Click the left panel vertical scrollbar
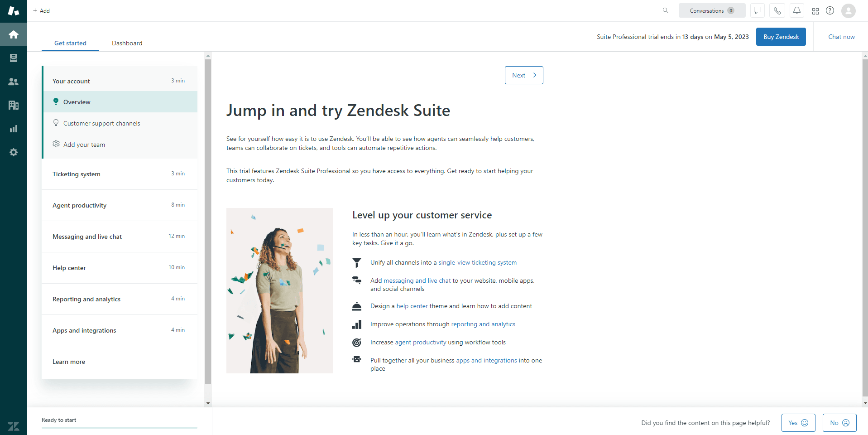This screenshot has height=435, width=868. 208,222
